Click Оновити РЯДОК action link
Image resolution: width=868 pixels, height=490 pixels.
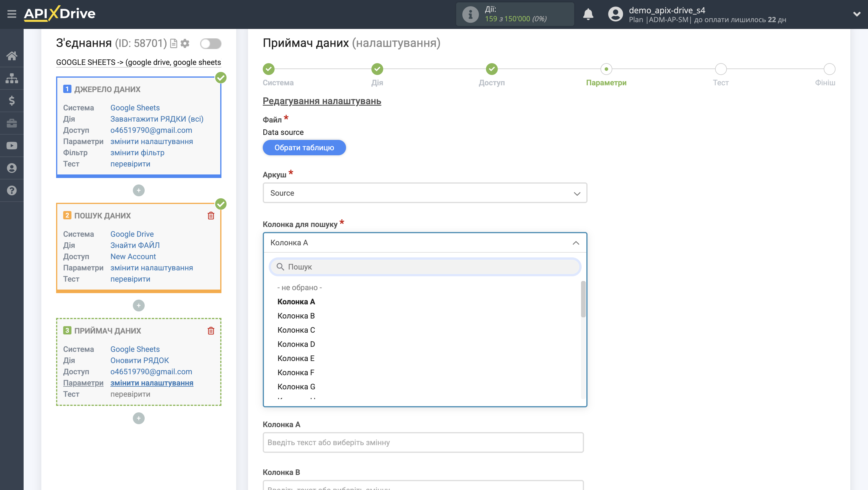140,360
